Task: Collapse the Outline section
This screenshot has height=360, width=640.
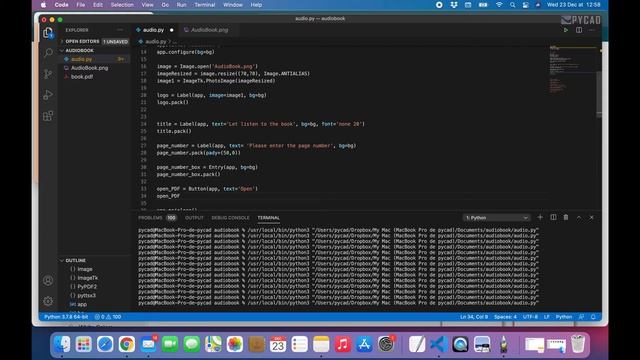Action: tap(76, 260)
